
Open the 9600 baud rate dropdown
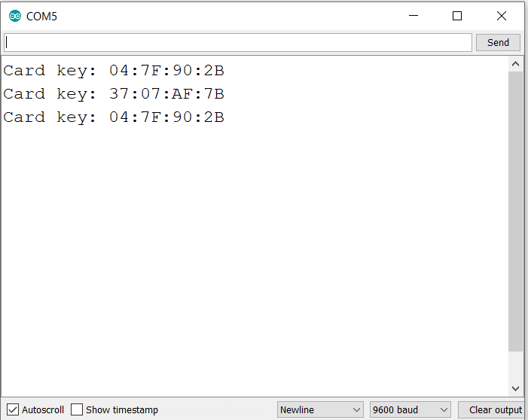pyautogui.click(x=410, y=409)
